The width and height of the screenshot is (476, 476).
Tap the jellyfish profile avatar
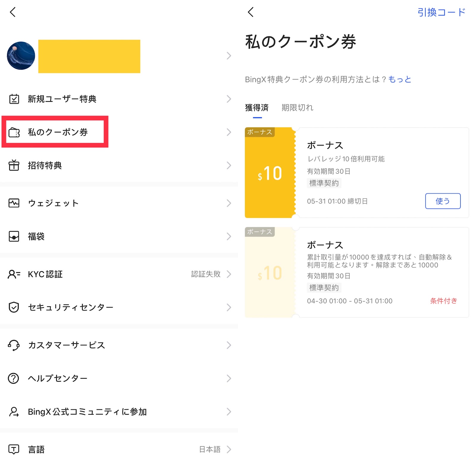pyautogui.click(x=21, y=56)
